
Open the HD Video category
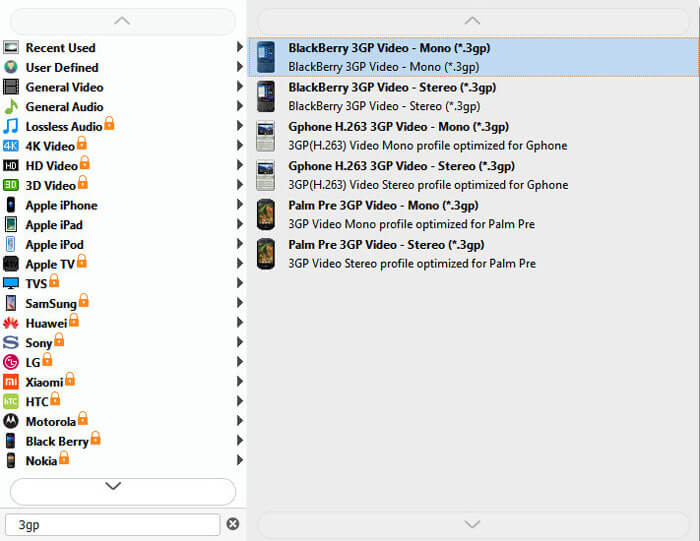pyautogui.click(x=123, y=166)
